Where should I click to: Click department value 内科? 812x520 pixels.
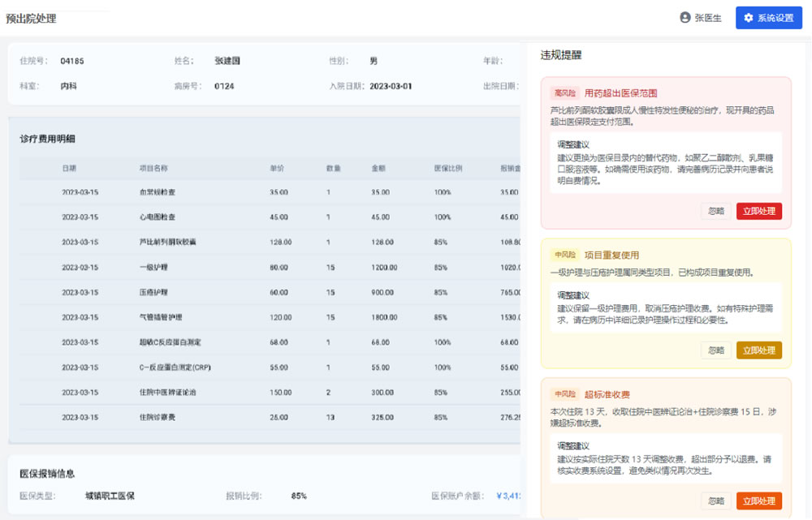(68, 86)
